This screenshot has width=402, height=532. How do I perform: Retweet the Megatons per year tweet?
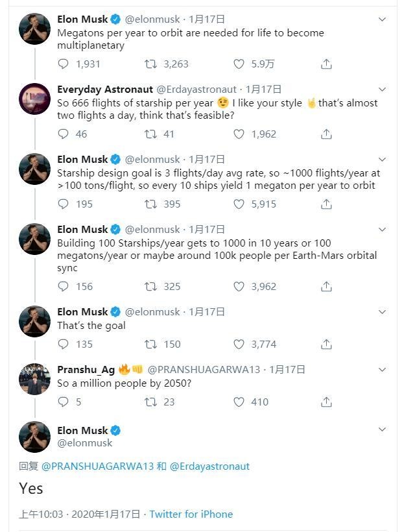[150, 64]
